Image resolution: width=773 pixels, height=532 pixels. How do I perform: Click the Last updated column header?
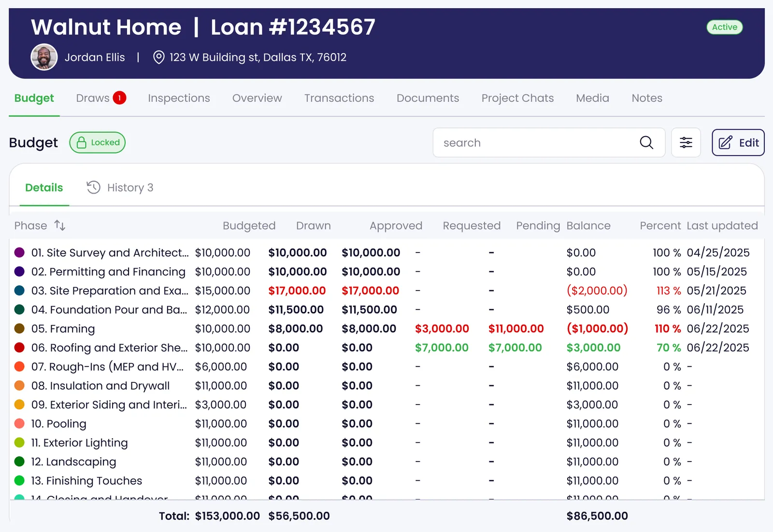coord(722,225)
